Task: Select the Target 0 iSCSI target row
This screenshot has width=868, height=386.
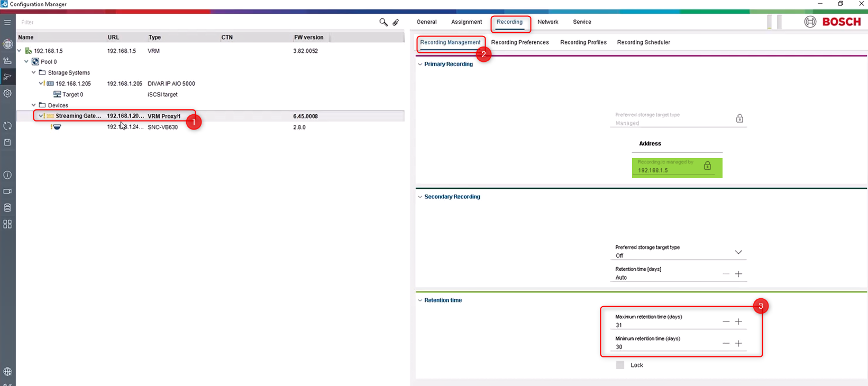Action: point(72,95)
